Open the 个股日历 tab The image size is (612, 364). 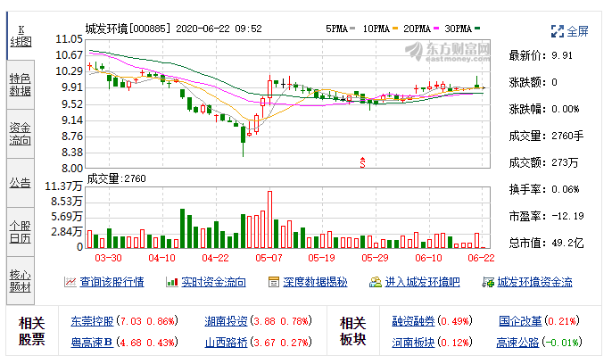pos(21,232)
